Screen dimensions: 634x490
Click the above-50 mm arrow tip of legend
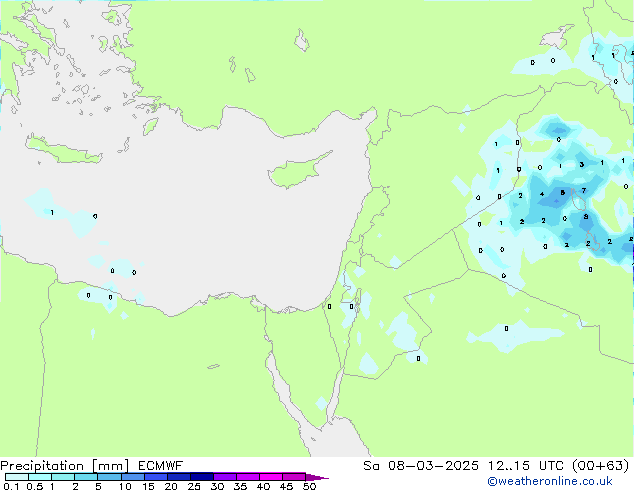coord(317,477)
